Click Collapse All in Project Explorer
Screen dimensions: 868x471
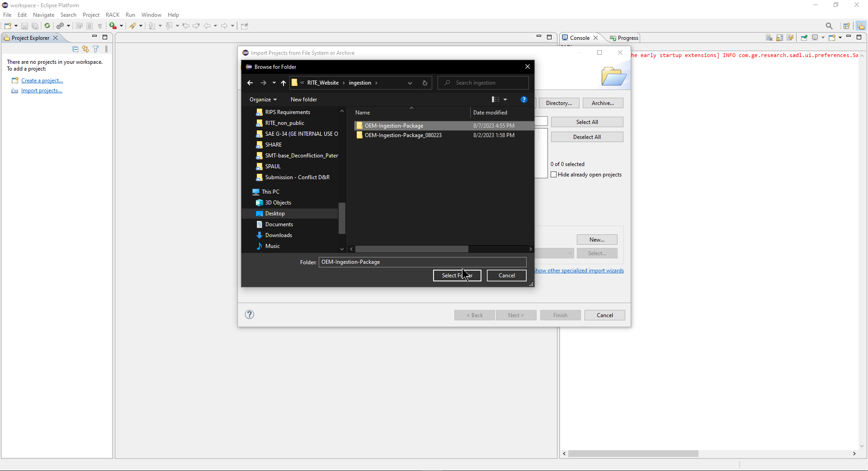click(x=75, y=49)
